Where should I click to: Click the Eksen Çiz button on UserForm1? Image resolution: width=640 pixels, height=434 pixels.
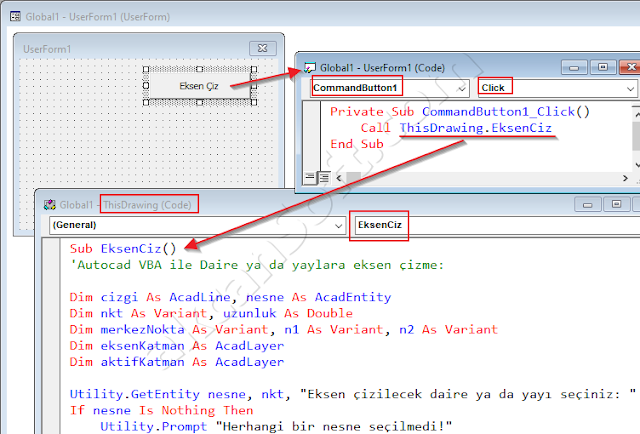[x=199, y=86]
